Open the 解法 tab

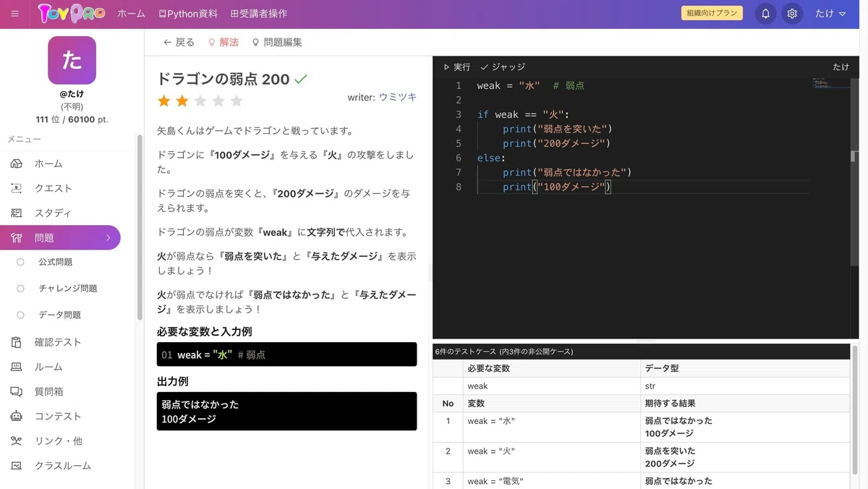223,43
